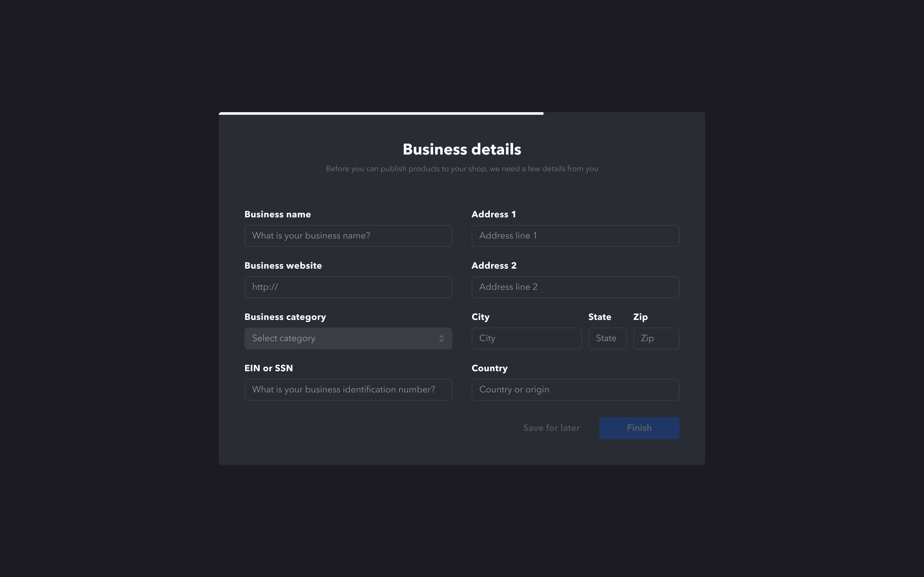This screenshot has width=924, height=577.
Task: Click the City input field
Action: pos(526,339)
